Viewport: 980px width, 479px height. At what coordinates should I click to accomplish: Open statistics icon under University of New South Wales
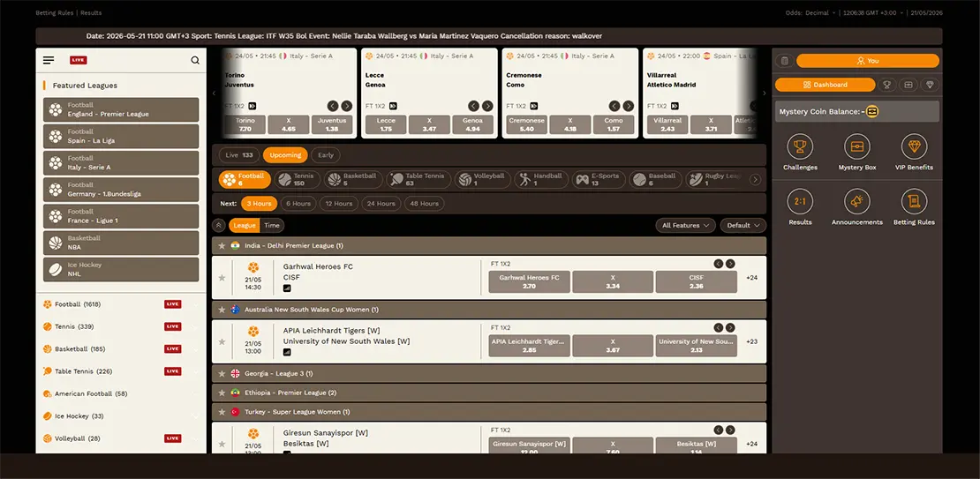287,352
